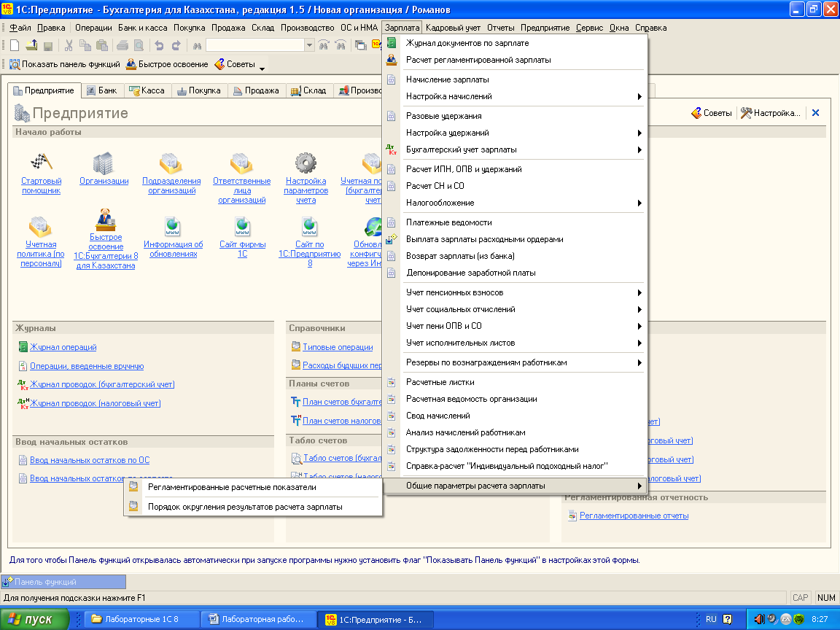Select Расчет ИПН, ОПВ и удержаний

point(514,168)
